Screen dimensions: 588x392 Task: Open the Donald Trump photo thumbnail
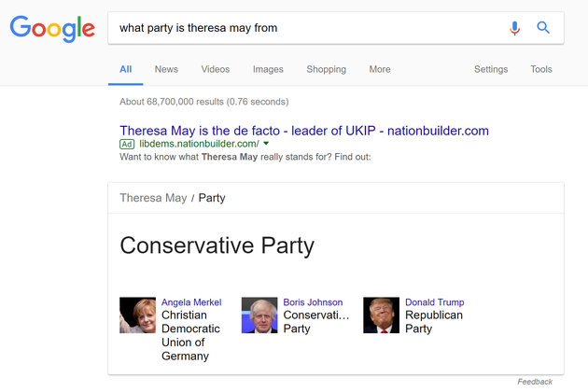382,315
